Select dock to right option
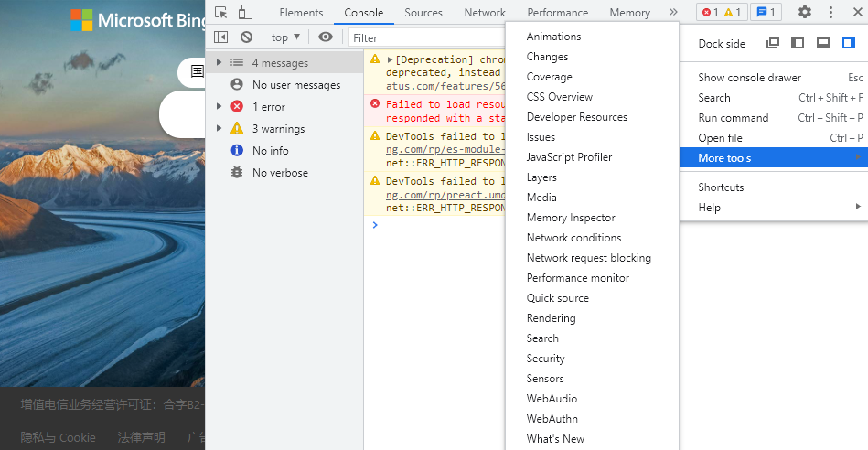The height and width of the screenshot is (450, 868). pos(848,43)
